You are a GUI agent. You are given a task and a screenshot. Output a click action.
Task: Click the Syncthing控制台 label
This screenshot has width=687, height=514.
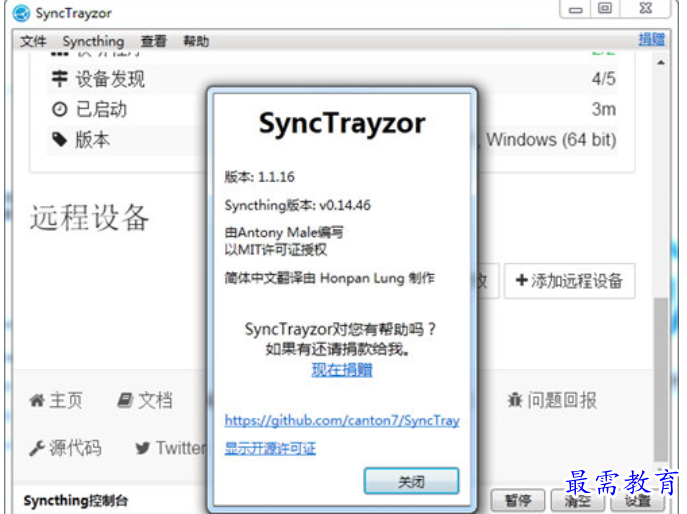(x=75, y=500)
